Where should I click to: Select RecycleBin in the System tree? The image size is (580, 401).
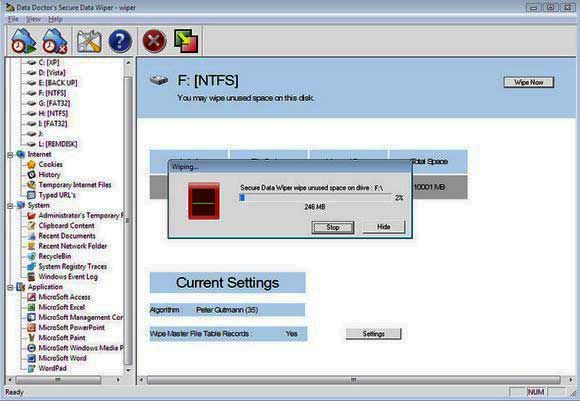pyautogui.click(x=55, y=256)
